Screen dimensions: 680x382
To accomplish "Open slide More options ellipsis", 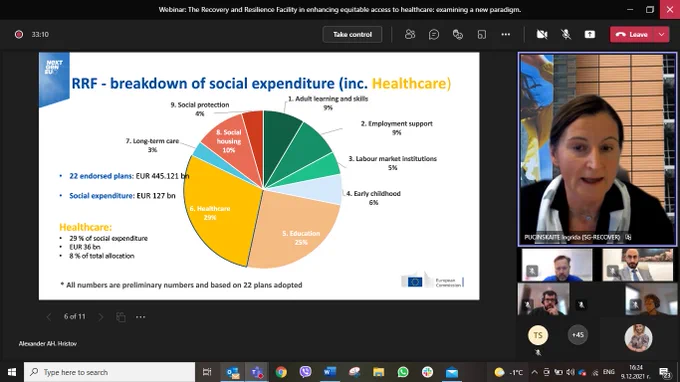I will click(x=141, y=317).
